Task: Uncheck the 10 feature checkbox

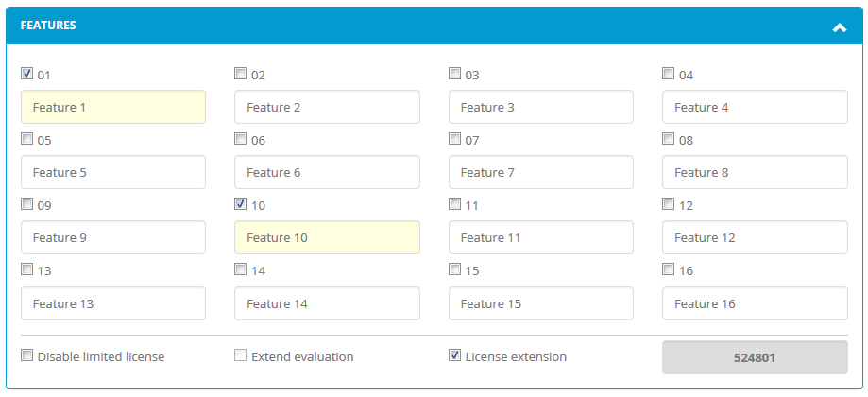Action: (x=240, y=204)
